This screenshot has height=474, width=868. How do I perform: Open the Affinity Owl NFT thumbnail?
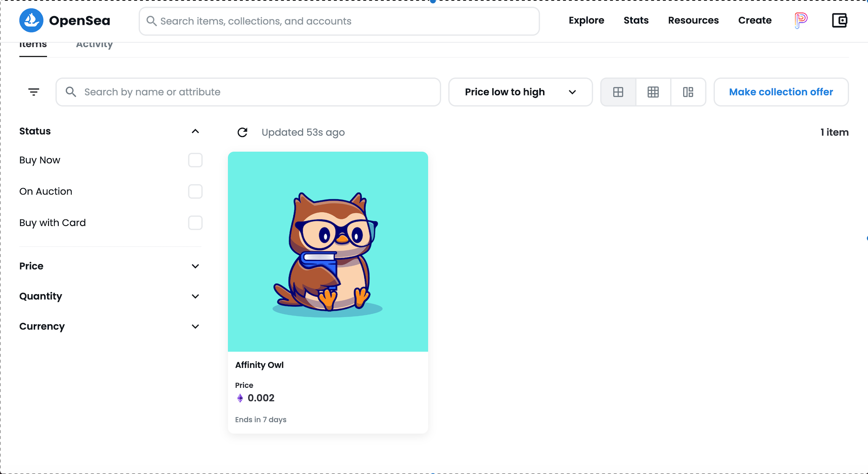pos(328,252)
